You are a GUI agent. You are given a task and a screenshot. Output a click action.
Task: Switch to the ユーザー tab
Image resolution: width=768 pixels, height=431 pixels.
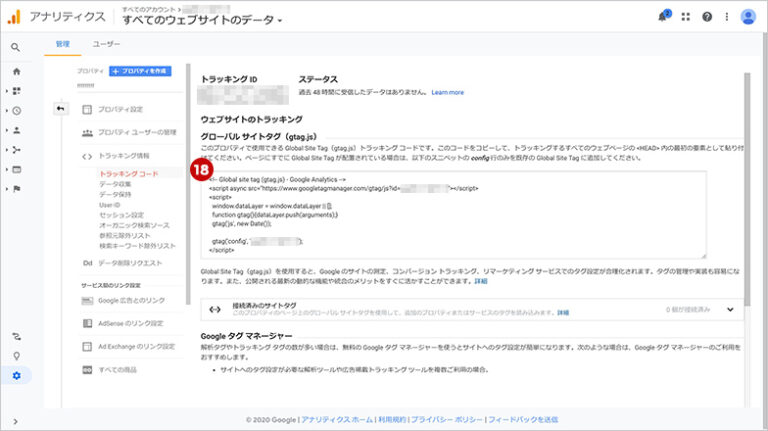(106, 44)
